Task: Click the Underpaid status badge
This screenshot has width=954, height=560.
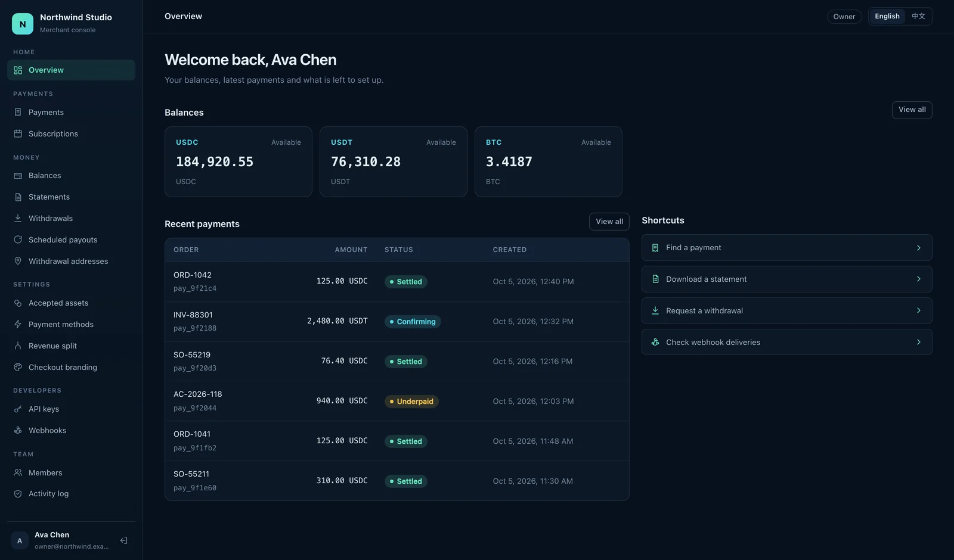Action: coord(411,402)
